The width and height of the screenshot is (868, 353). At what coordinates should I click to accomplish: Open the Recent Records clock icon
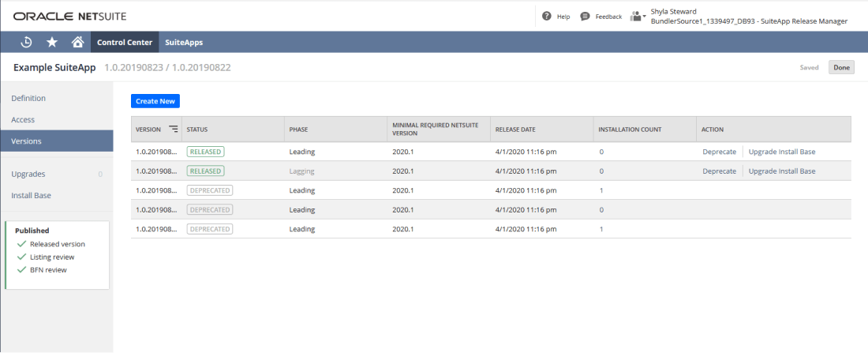[26, 43]
